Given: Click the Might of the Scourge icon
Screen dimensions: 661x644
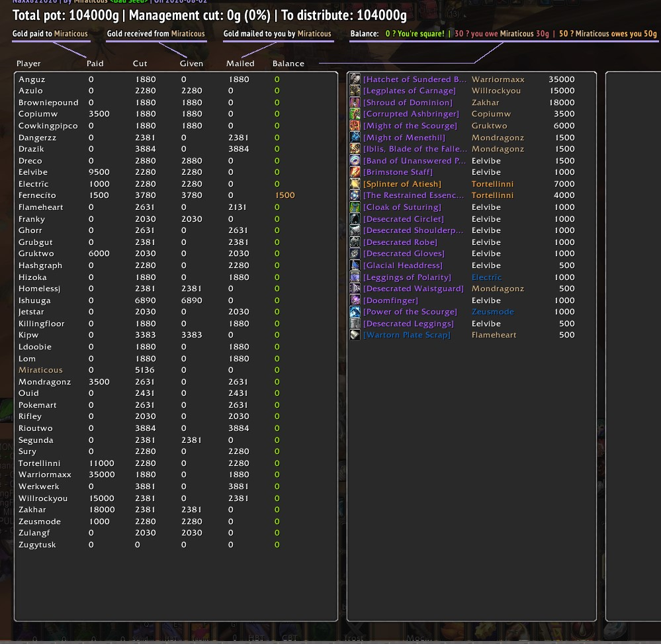Looking at the screenshot, I should [x=355, y=126].
